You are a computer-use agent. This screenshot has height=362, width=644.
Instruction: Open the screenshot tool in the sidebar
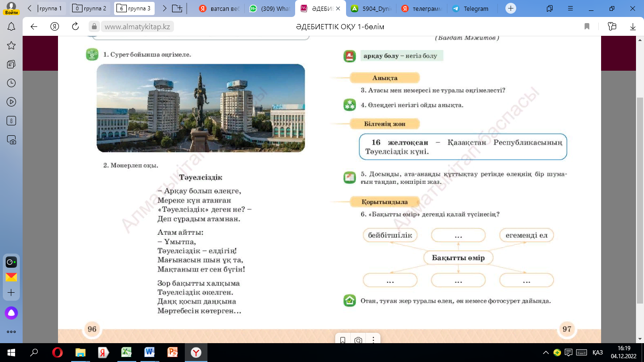click(x=11, y=140)
